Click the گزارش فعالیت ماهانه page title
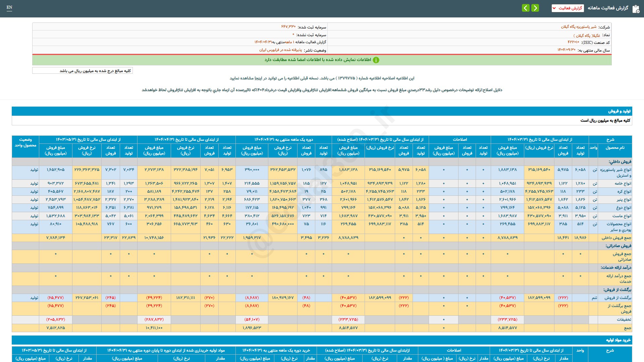 coord(608,8)
